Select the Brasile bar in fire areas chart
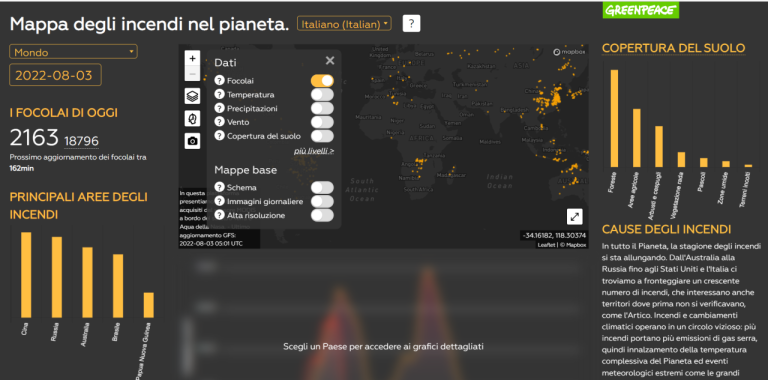 click(118, 286)
